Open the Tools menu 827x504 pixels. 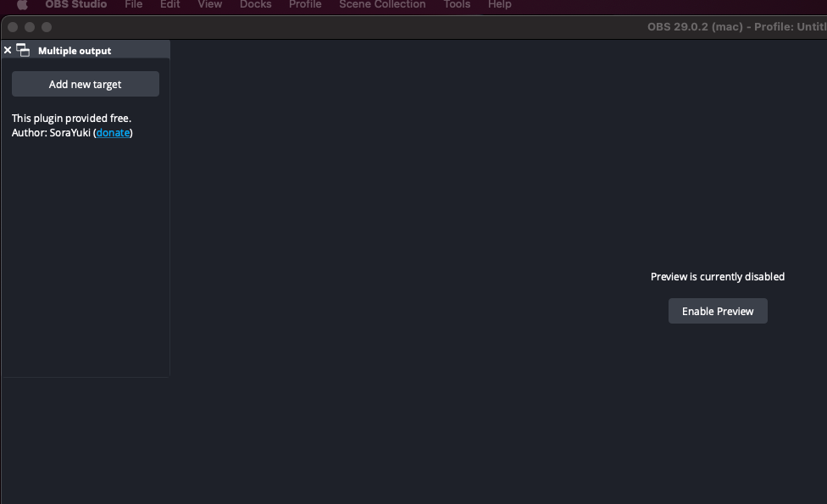(x=457, y=5)
